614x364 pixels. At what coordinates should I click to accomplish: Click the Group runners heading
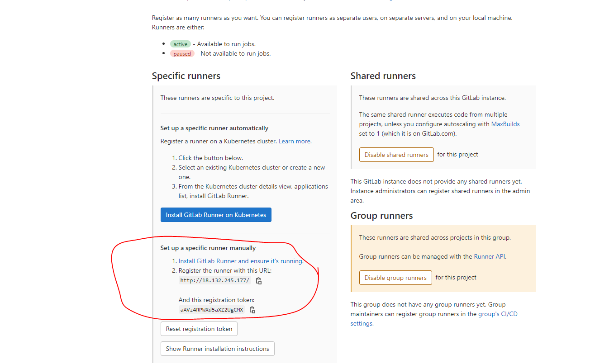382,216
